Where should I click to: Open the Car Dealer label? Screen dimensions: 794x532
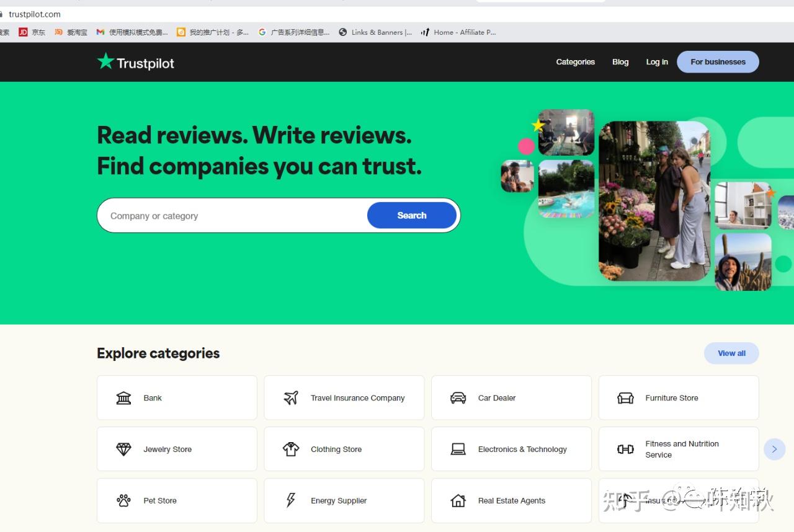497,398
